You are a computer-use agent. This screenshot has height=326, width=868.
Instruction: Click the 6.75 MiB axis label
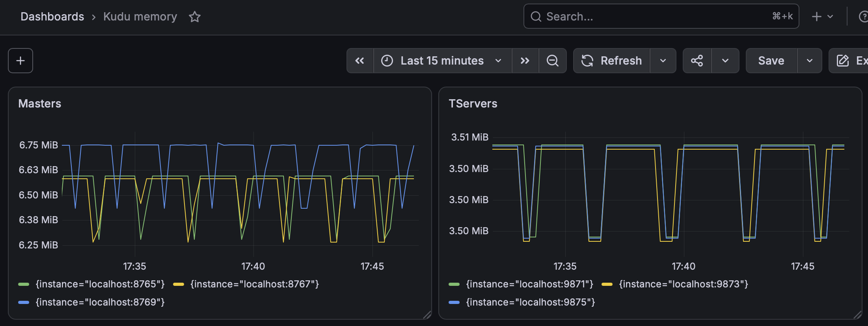coord(39,145)
